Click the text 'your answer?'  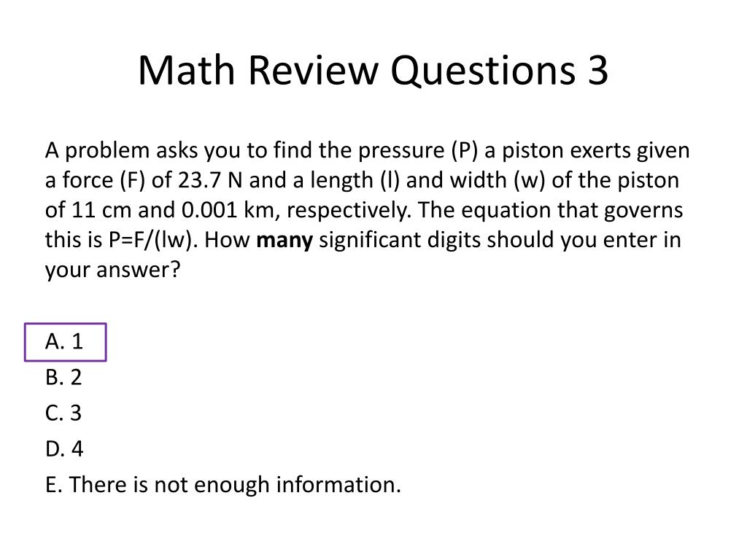(113, 271)
